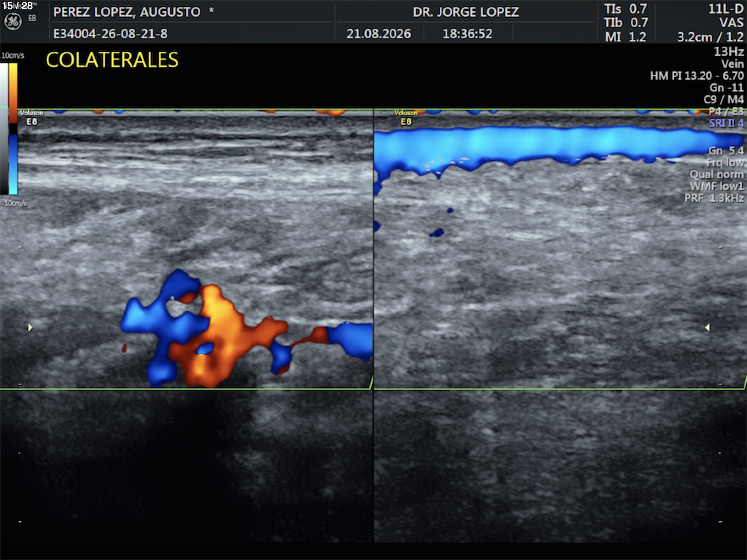Click the GE logo icon
Viewport: 747px width, 560px height.
pyautogui.click(x=13, y=21)
